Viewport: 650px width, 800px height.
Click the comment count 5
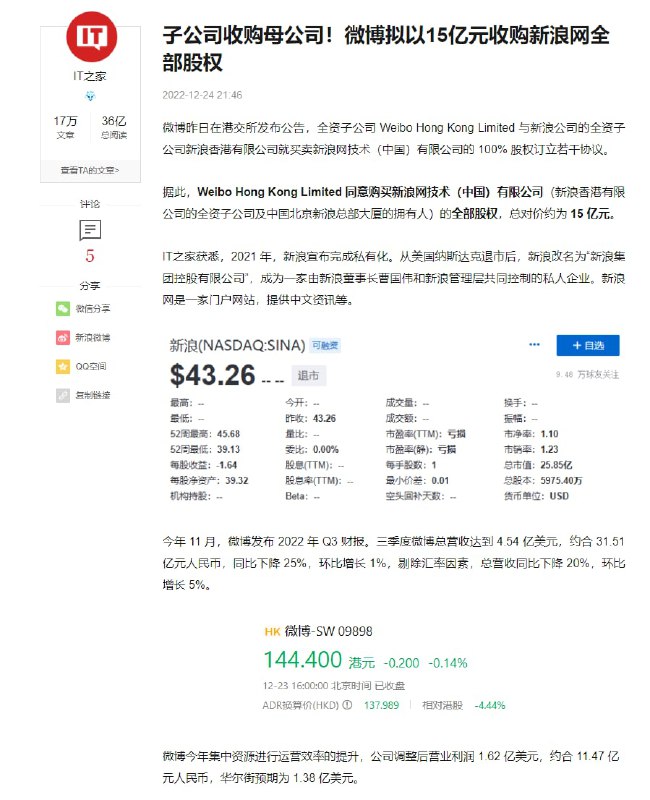(x=90, y=256)
